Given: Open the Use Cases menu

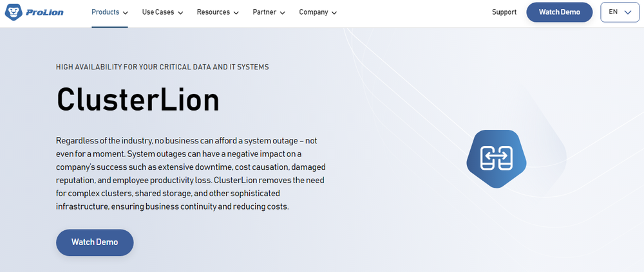Looking at the screenshot, I should pyautogui.click(x=157, y=12).
